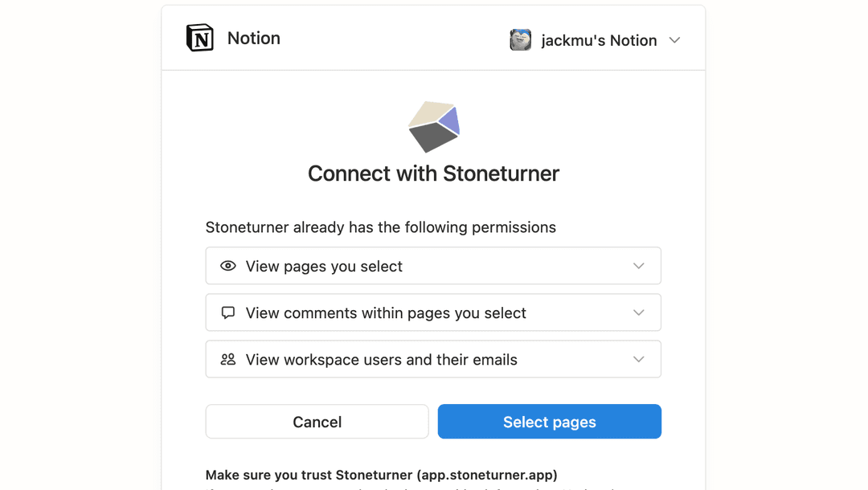The image size is (868, 490).
Task: Click the eye icon beside View pages
Action: click(x=228, y=266)
